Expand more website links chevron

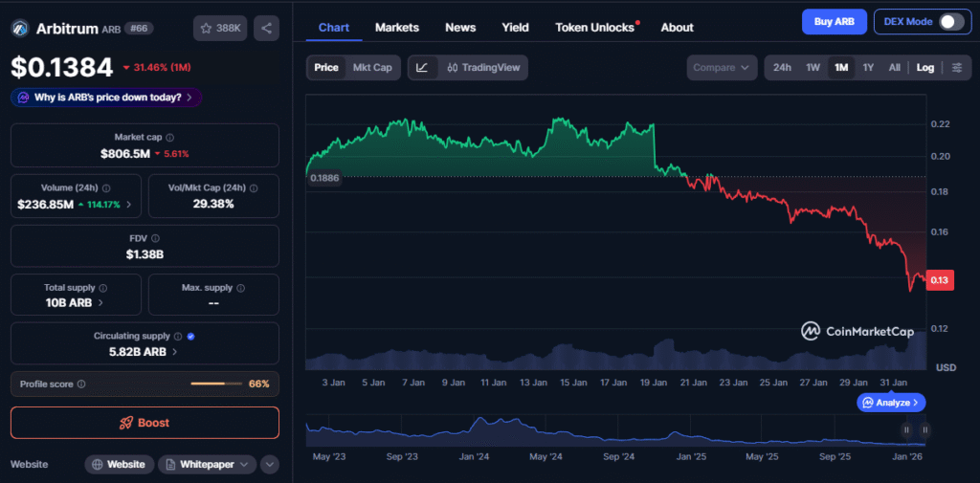(270, 464)
